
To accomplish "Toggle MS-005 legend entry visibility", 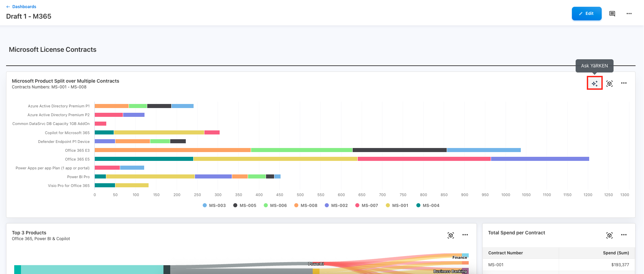I will (245, 206).
